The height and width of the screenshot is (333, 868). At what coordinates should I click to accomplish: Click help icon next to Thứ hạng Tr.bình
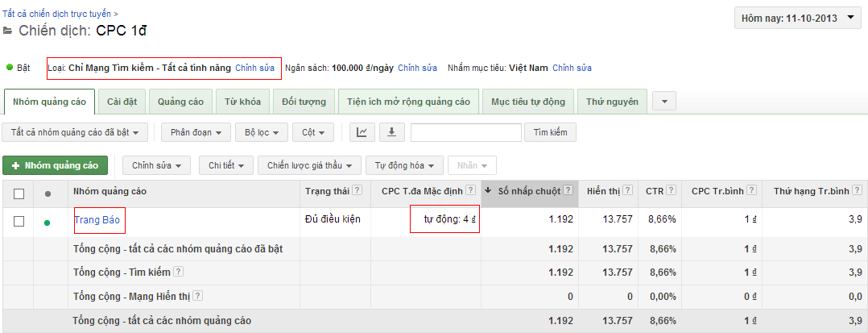click(x=857, y=190)
